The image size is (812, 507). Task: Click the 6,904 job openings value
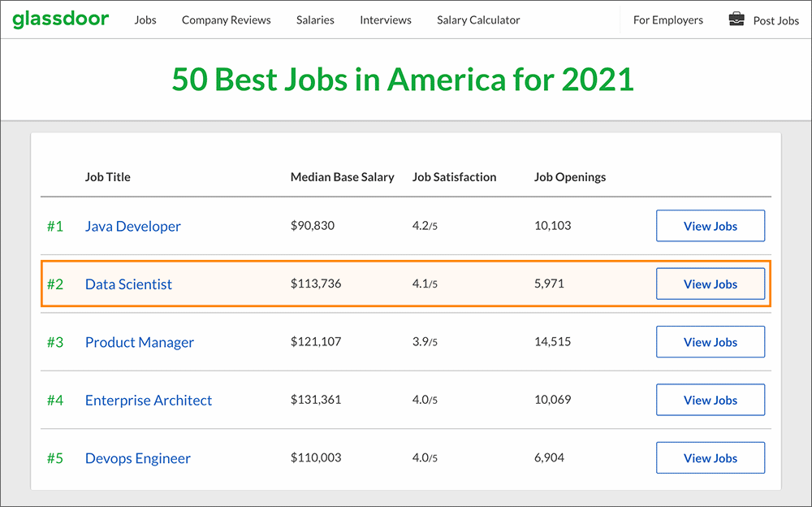point(549,457)
